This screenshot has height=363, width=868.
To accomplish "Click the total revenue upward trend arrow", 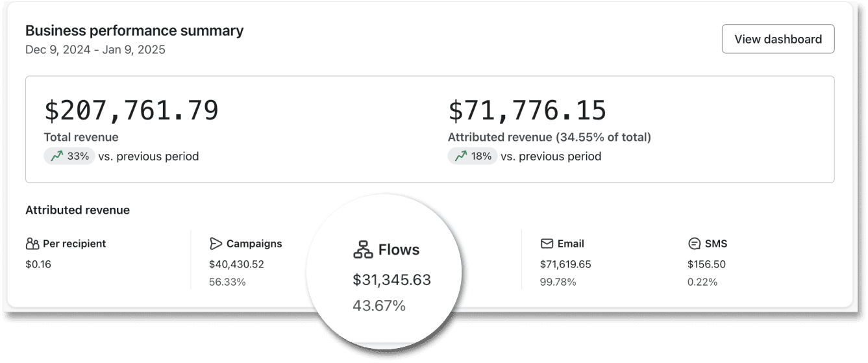I will click(56, 156).
